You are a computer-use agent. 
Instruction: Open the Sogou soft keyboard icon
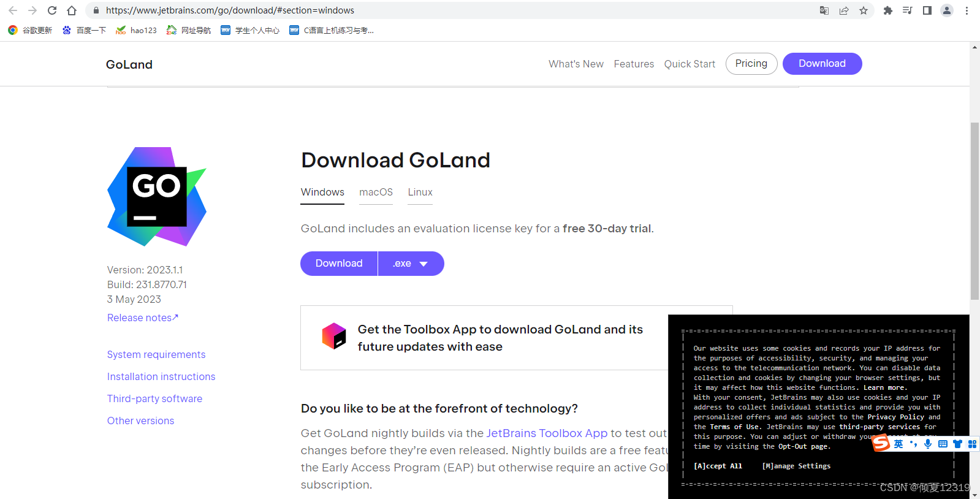click(943, 444)
